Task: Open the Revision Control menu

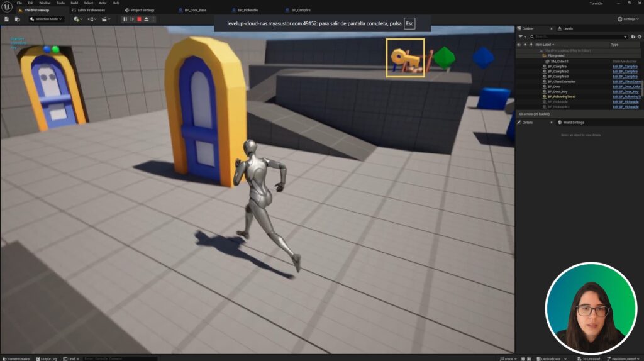Action: coord(624,358)
